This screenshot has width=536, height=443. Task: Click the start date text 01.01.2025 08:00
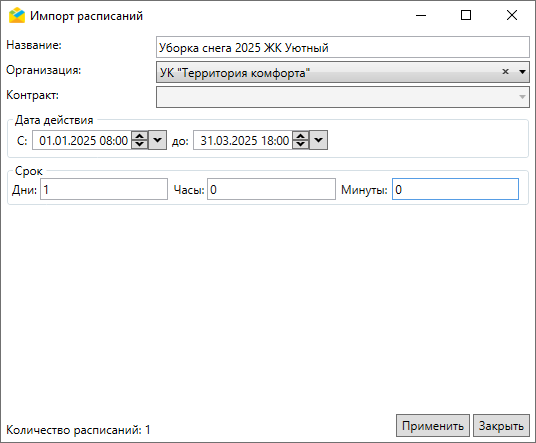83,140
